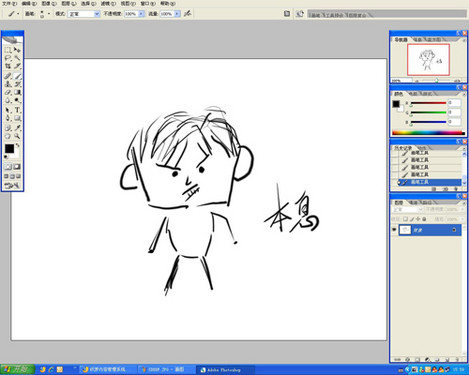Screen dimensions: 469x375
Task: Click the Windows Start button
Action: 17,369
